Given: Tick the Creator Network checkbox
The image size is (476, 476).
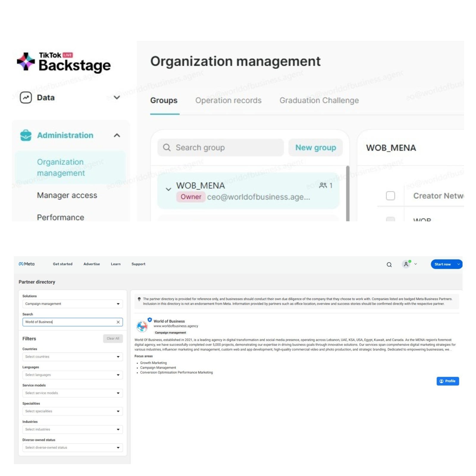Looking at the screenshot, I should point(390,196).
